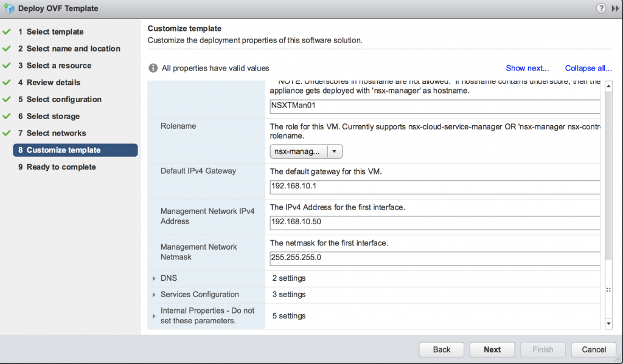The image size is (623, 364).
Task: Click the green checkmark for Select template
Action: tap(6, 32)
